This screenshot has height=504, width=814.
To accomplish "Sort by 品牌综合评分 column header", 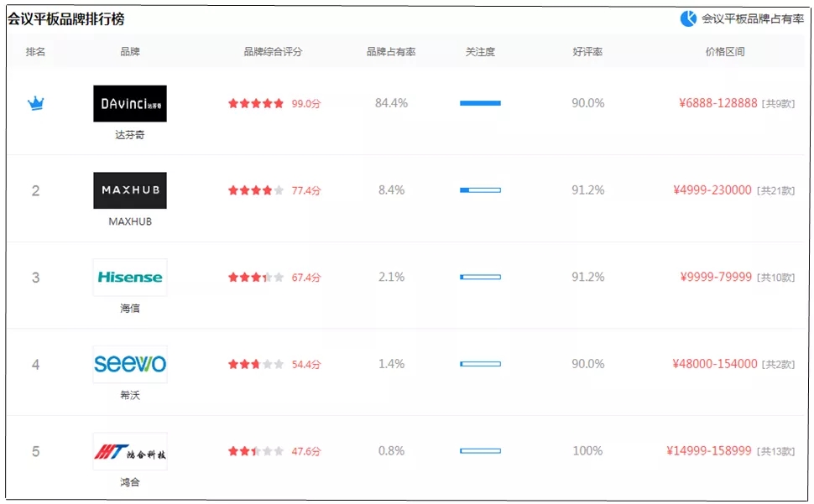I will [273, 52].
